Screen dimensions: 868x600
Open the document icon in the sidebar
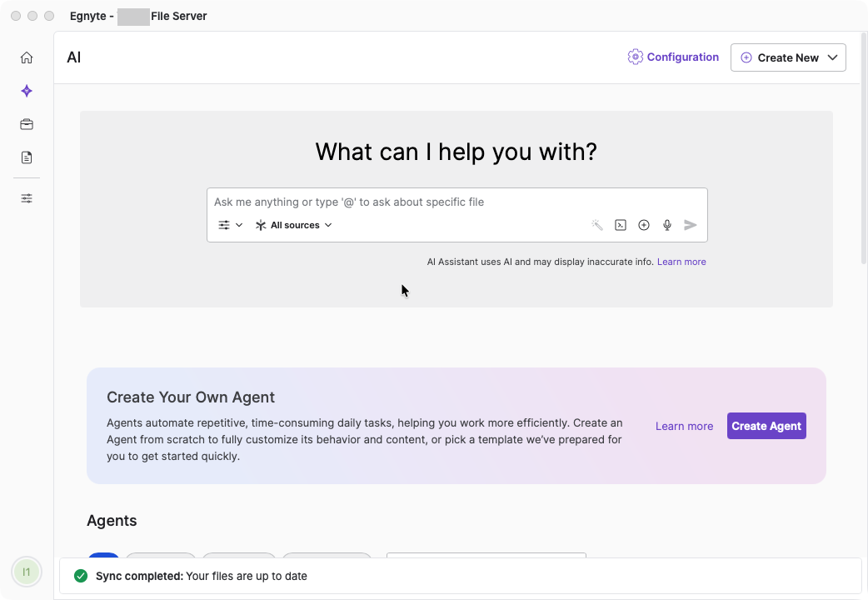[x=26, y=157]
